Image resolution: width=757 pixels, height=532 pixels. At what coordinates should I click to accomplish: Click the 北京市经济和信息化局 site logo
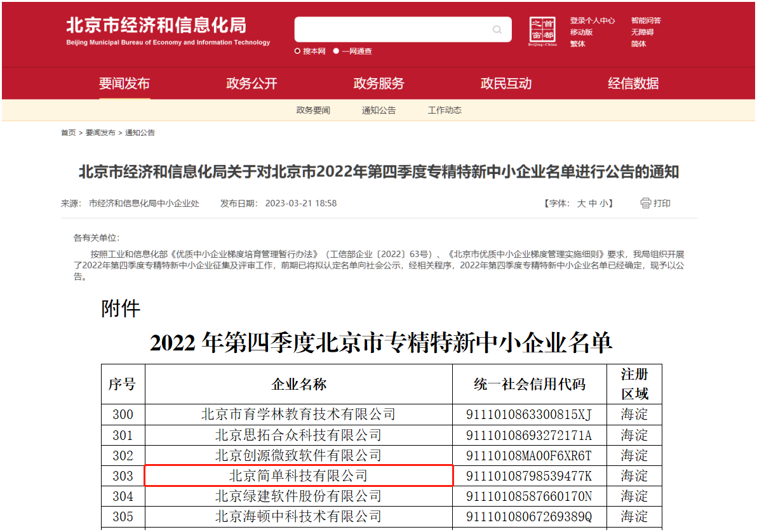tap(168, 30)
